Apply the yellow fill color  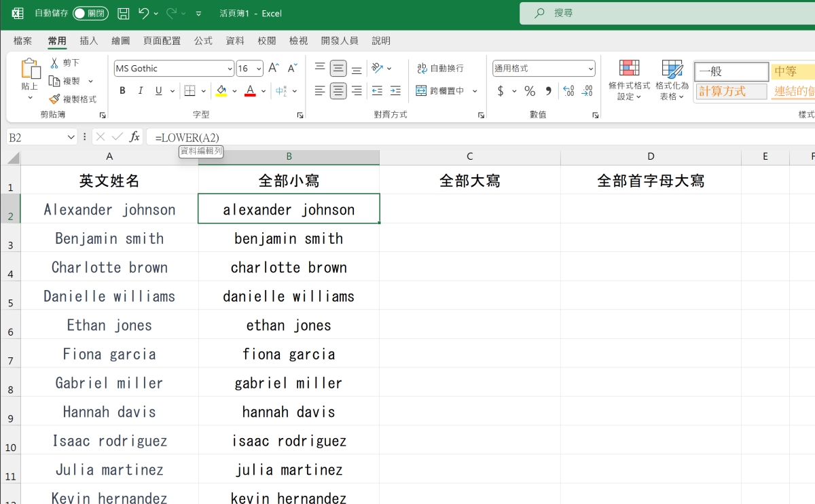(221, 91)
